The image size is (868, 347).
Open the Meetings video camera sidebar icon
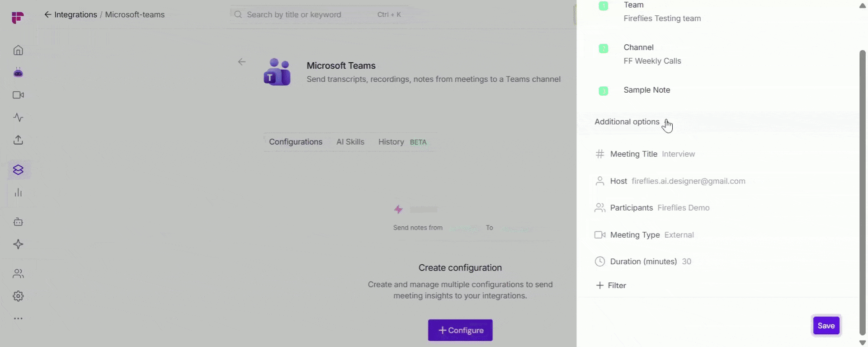[x=18, y=95]
